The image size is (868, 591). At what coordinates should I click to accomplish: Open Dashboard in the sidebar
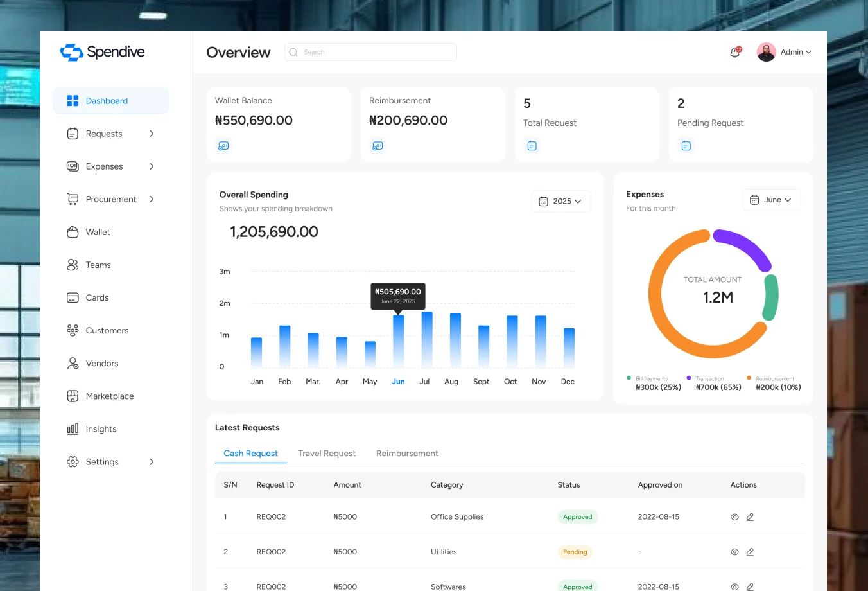pos(111,101)
